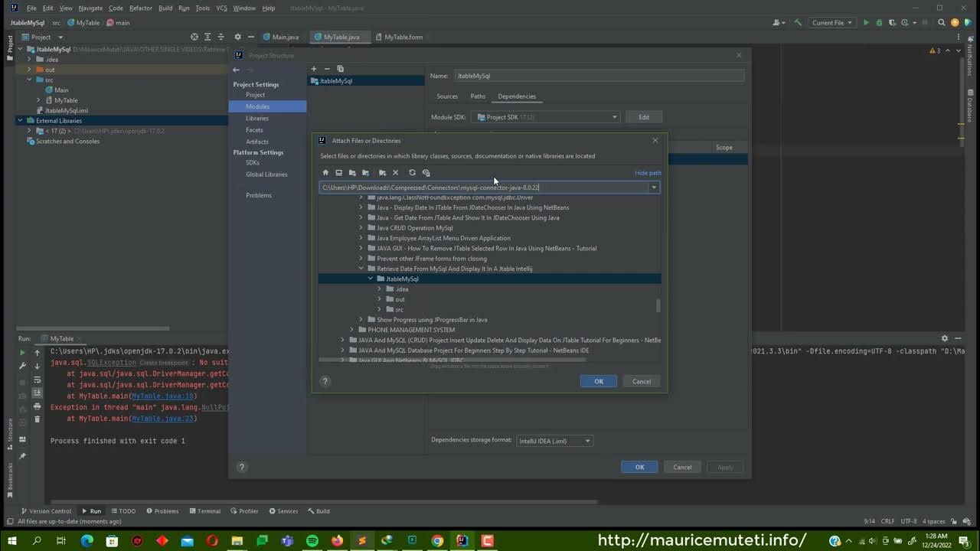This screenshot has width=980, height=551.
Task: Open Current File run configuration dropdown
Action: pos(832,23)
